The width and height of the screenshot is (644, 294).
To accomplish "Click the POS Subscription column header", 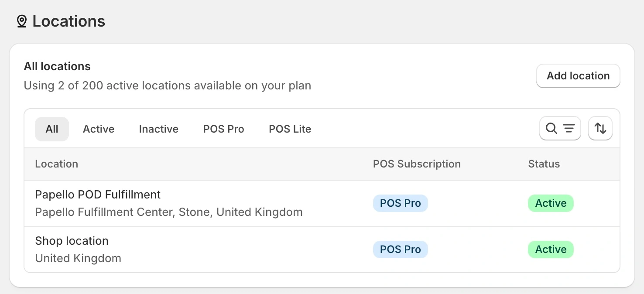I will click(x=417, y=164).
